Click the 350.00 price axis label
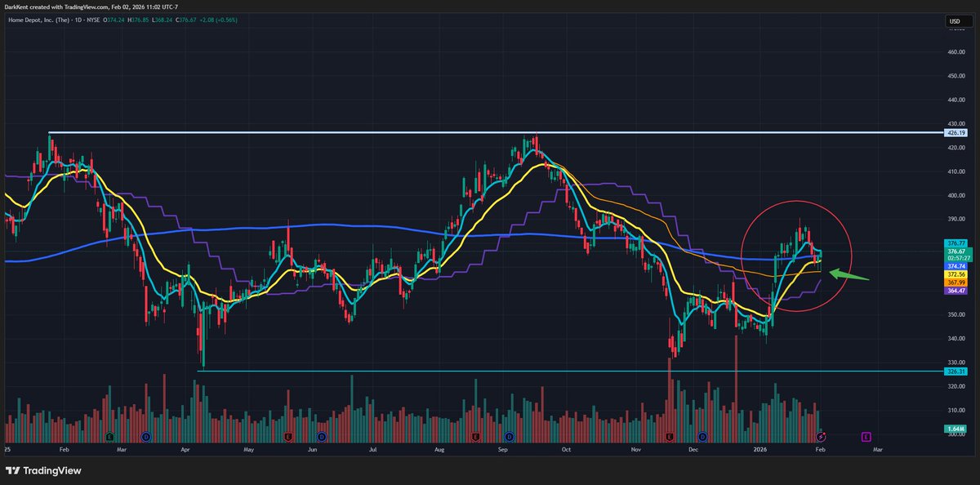 coord(956,314)
